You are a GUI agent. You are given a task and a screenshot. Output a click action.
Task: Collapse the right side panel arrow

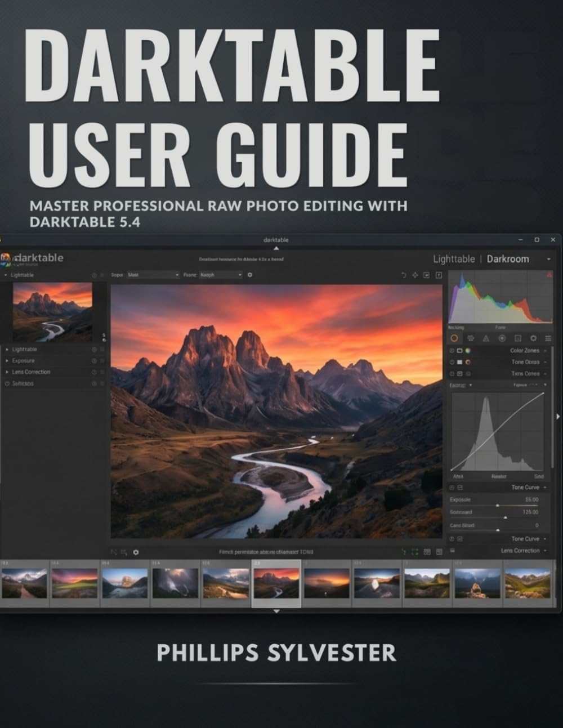pos(558,416)
